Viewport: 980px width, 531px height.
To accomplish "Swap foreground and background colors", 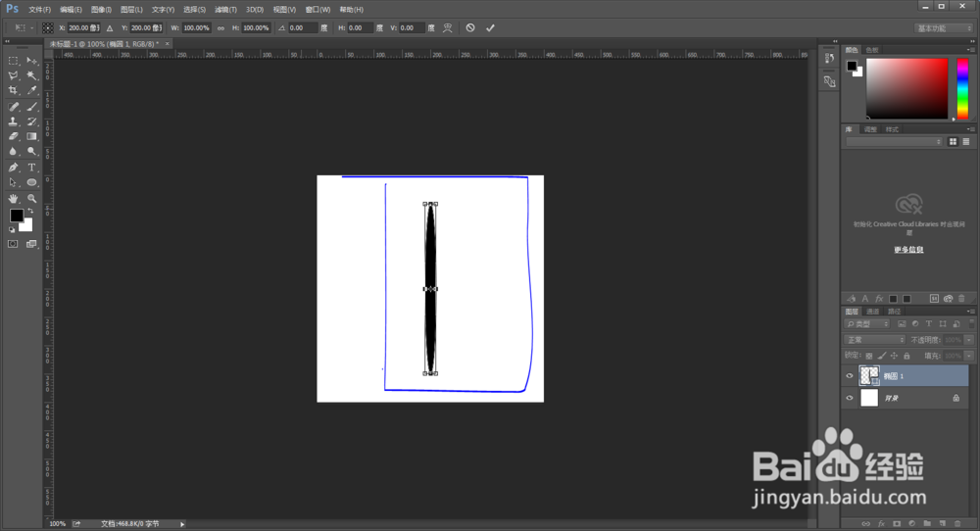I will click(x=30, y=212).
